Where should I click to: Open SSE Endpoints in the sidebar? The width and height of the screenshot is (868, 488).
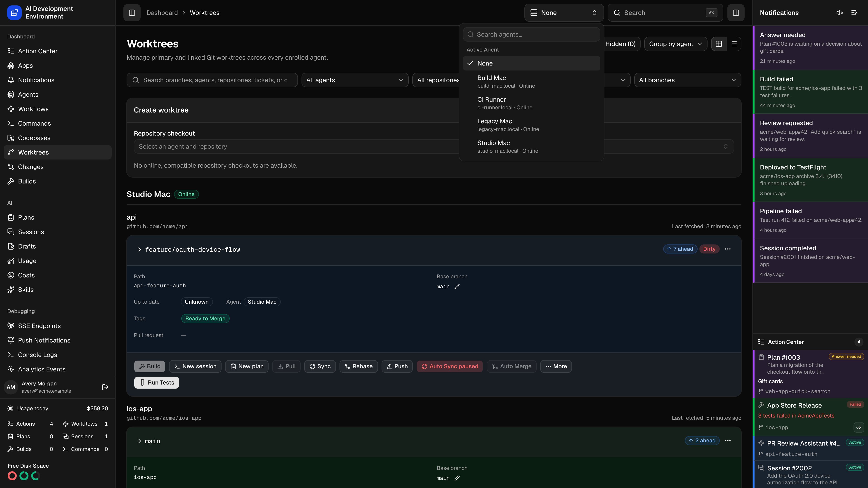point(58,326)
